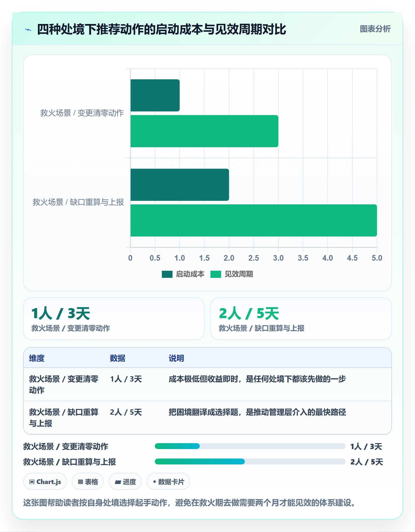The height and width of the screenshot is (532, 415).
Task: Click chart y-axis label 救火场景 / 变更清零动作
Action: tap(82, 113)
